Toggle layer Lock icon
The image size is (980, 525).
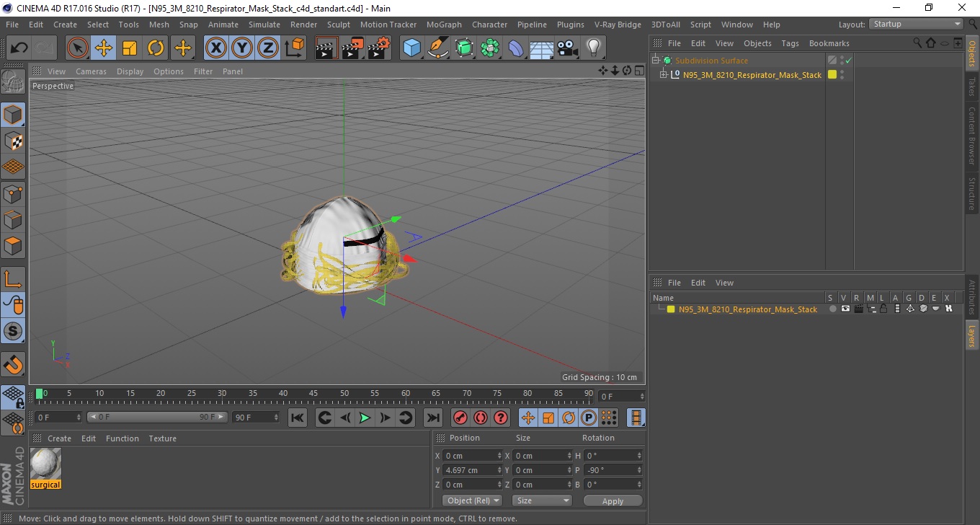coord(883,309)
